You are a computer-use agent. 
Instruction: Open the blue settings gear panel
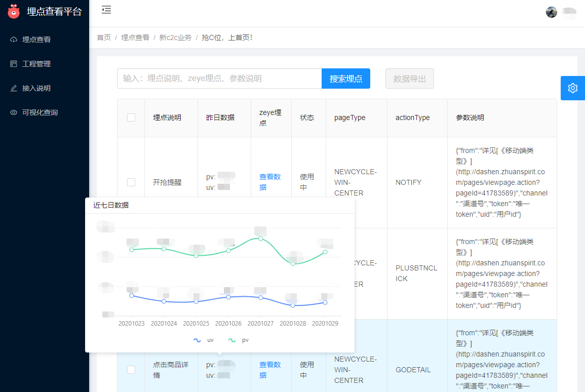point(573,88)
